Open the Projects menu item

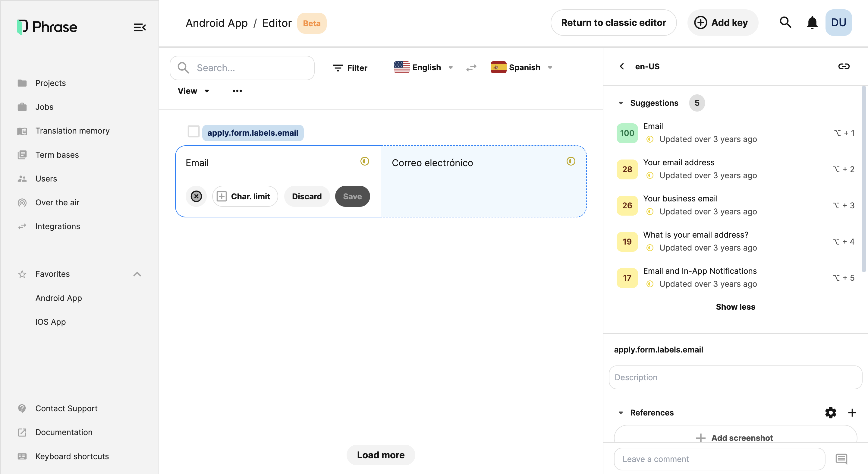pyautogui.click(x=50, y=83)
